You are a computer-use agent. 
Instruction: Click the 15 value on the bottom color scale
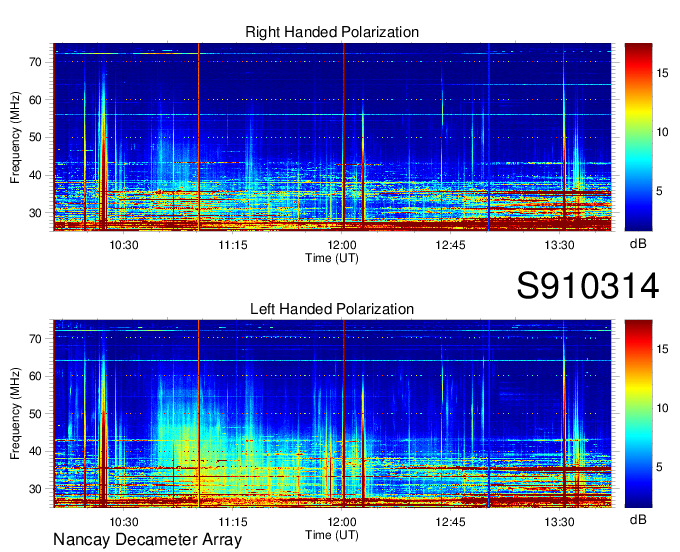[662, 349]
